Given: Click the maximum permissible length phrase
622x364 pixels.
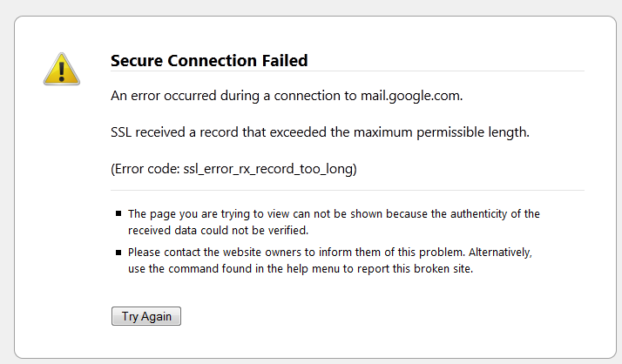Looking at the screenshot, I should (441, 132).
